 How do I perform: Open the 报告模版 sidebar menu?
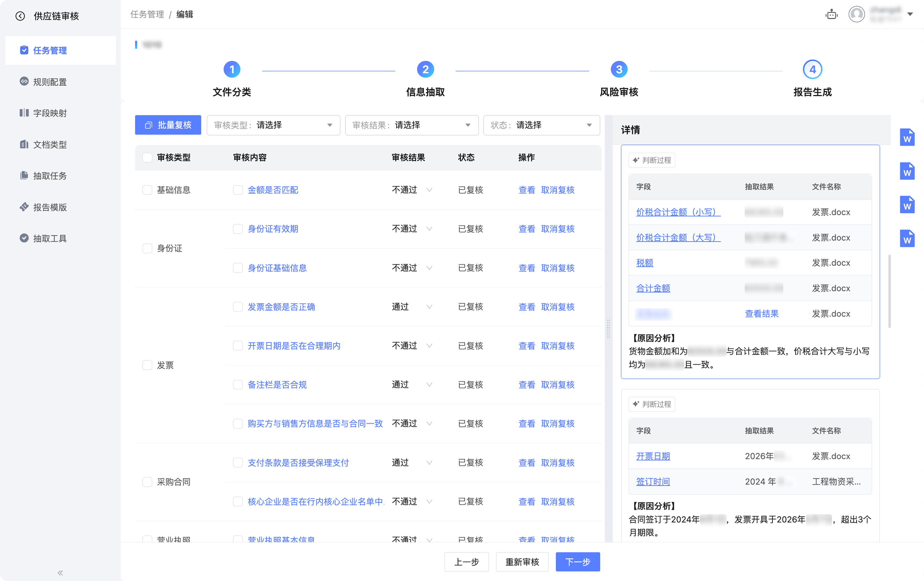(61, 207)
